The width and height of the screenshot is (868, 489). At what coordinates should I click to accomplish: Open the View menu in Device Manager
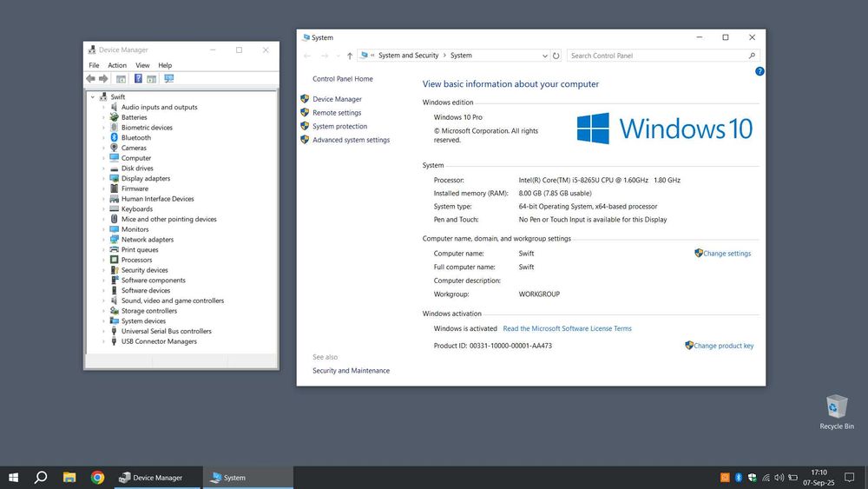pos(142,65)
